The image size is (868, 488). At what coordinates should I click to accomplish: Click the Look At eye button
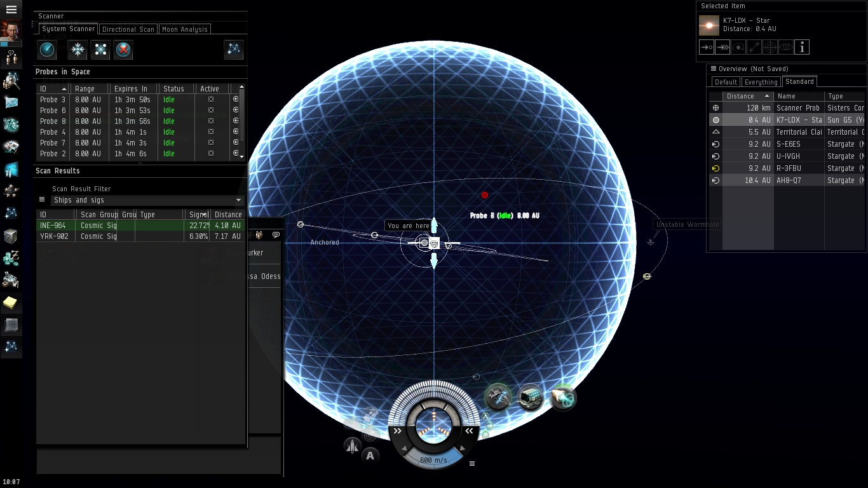(785, 47)
